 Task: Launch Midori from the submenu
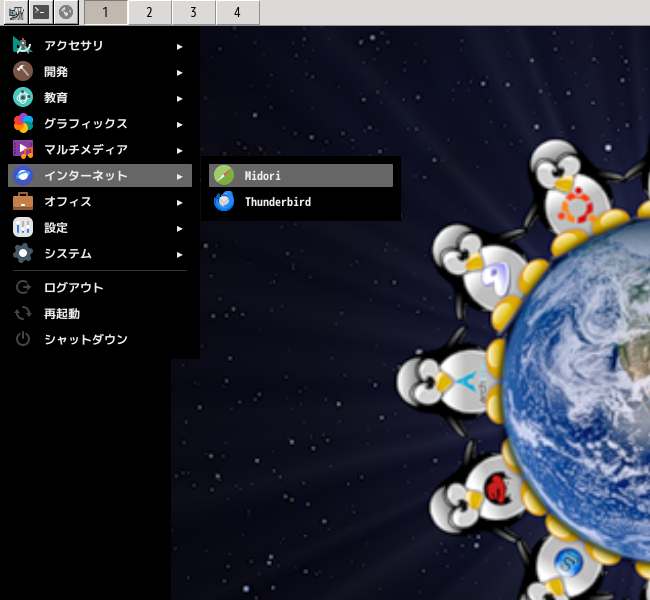301,175
